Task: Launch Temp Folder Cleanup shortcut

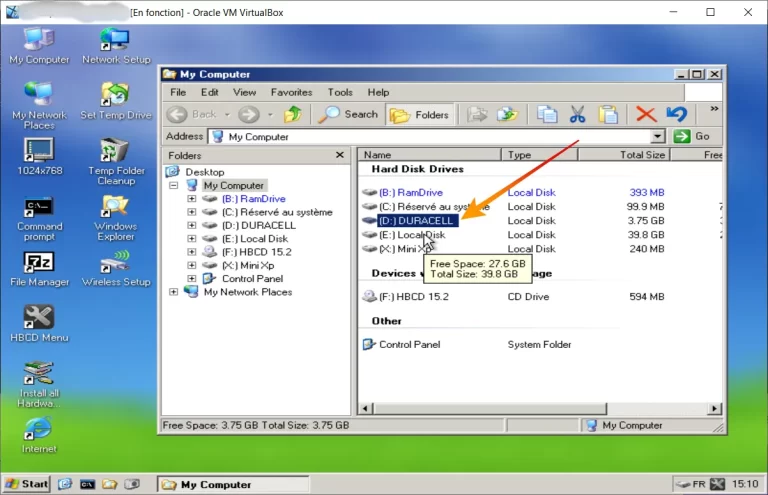Action: (x=116, y=162)
